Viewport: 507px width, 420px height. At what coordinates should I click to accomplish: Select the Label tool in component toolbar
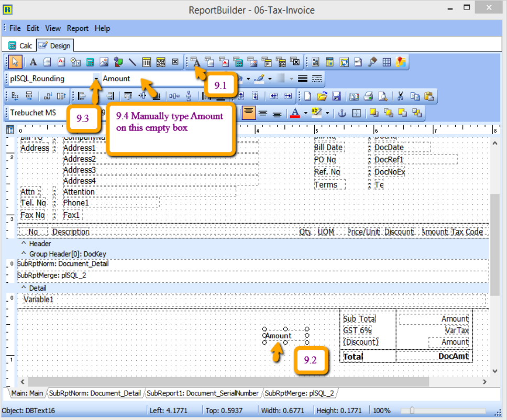point(32,62)
